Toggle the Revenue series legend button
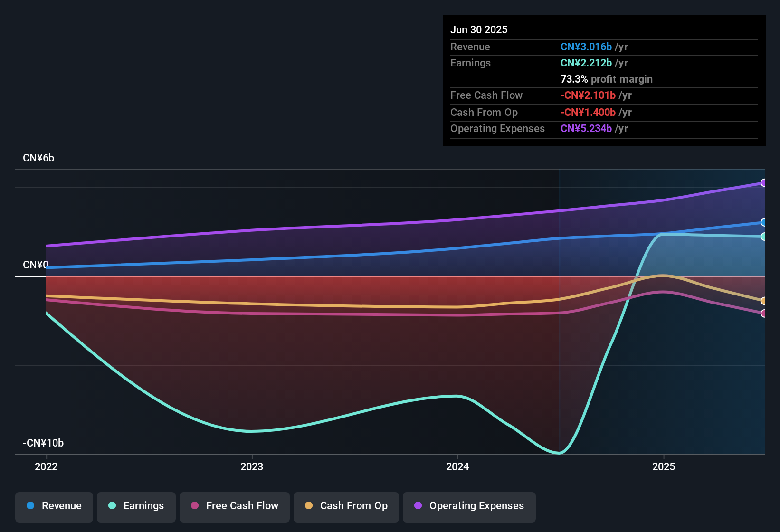The height and width of the screenshot is (532, 780). click(x=54, y=506)
